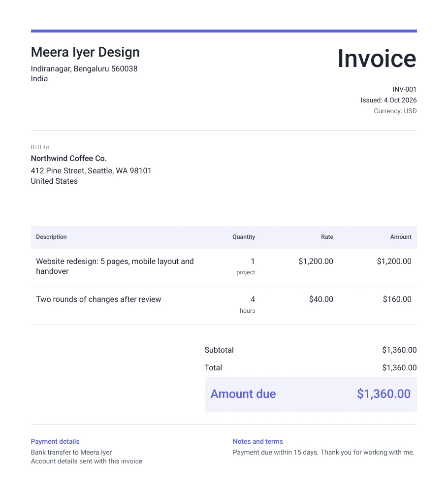Image resolution: width=448 pixels, height=493 pixels.
Task: Click the '$160.00' line amount
Action: click(397, 299)
